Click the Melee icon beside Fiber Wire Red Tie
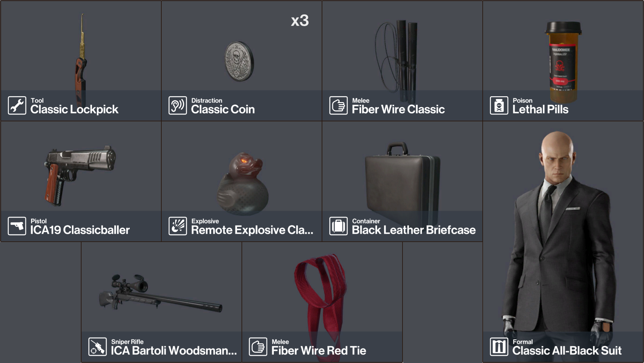Screen dimensions: 644x363 point(258,347)
